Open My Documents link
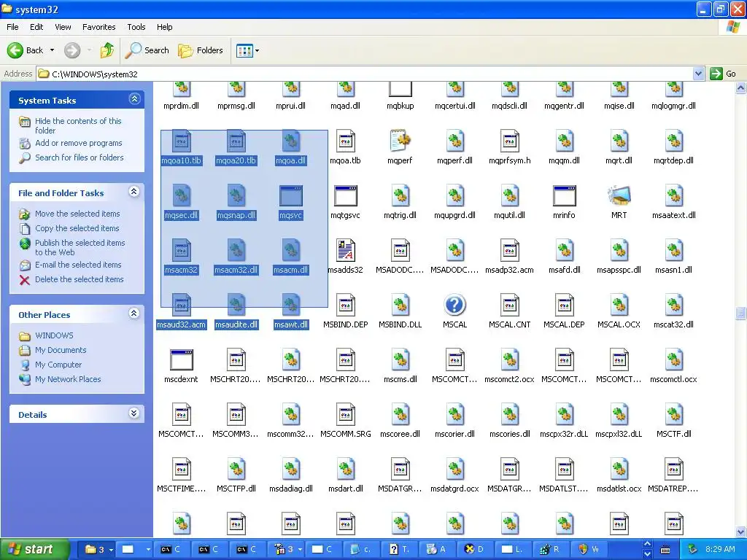The image size is (747, 560). (x=61, y=350)
